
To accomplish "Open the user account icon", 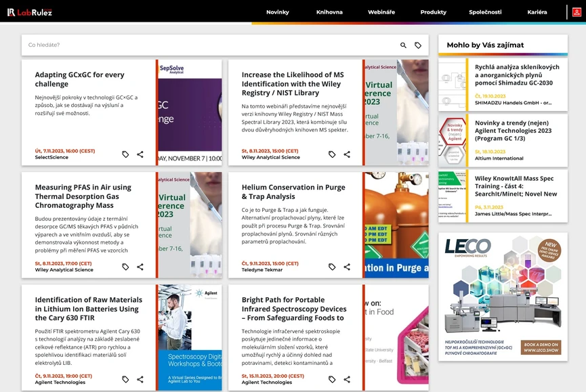I will (577, 12).
